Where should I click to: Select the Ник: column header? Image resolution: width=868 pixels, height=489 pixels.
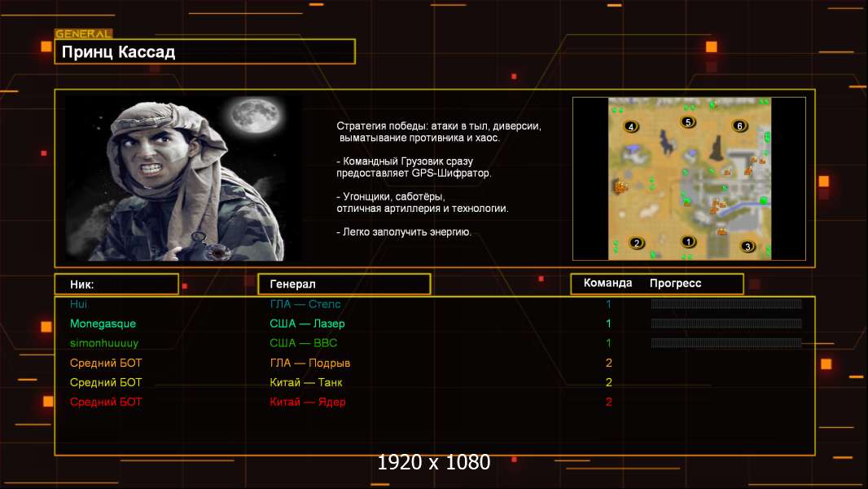point(116,284)
